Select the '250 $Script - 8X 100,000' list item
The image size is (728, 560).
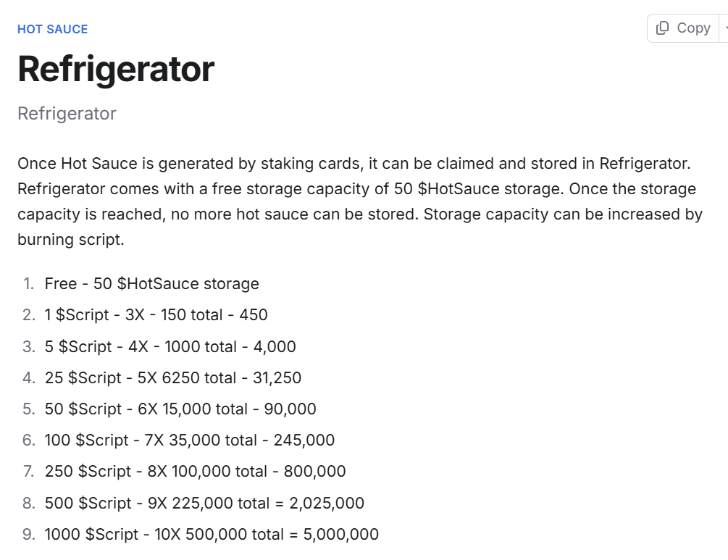point(195,471)
